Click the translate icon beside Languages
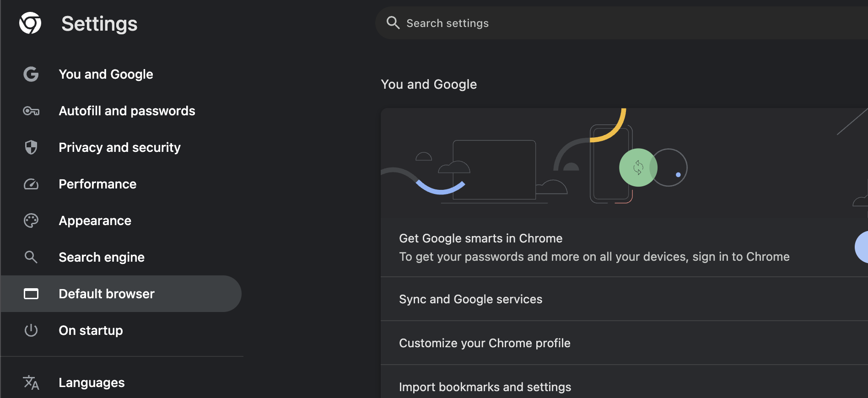Viewport: 868px width, 398px height. (31, 383)
